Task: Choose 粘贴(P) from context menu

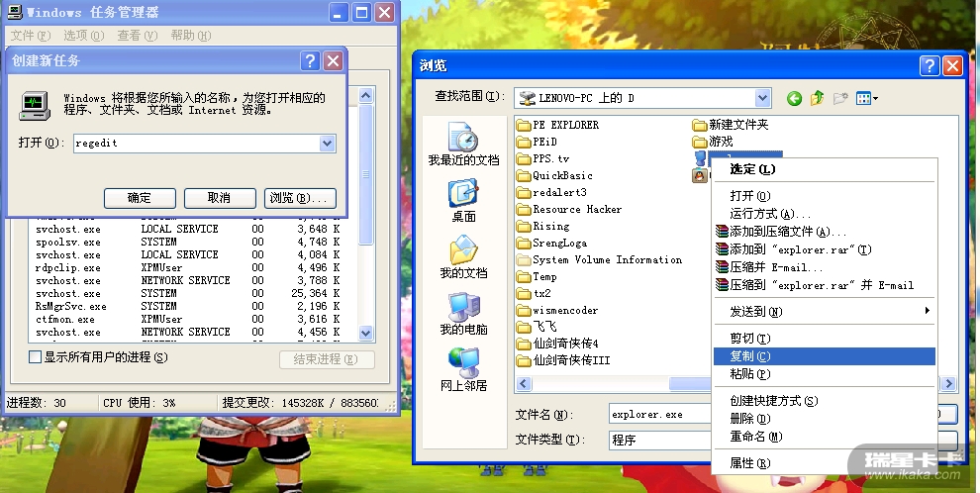Action: coord(824,374)
